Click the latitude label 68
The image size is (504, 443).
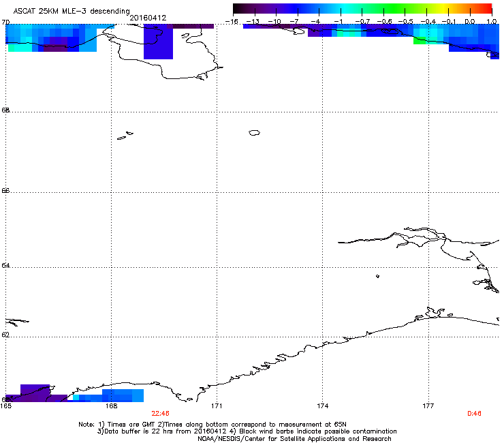(x=5, y=110)
